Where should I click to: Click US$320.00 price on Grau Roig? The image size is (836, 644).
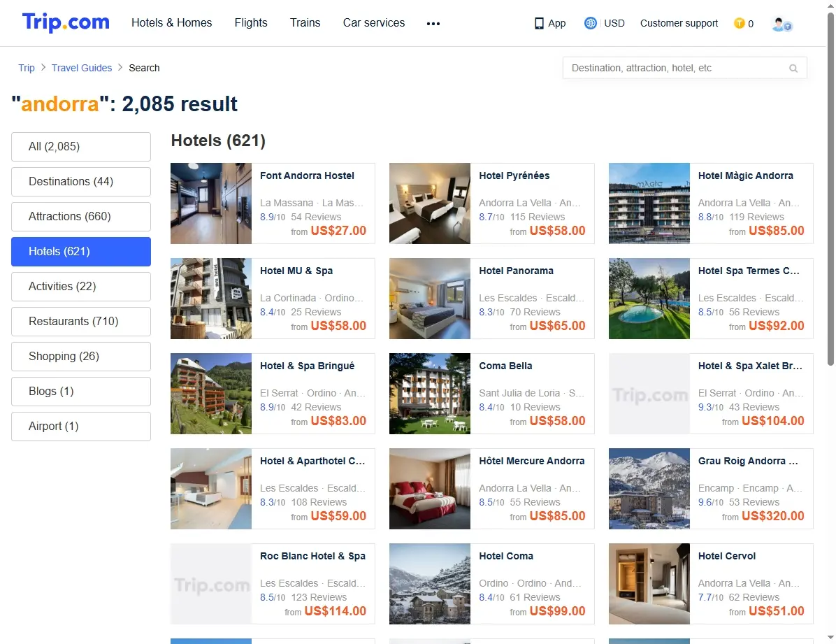click(772, 516)
